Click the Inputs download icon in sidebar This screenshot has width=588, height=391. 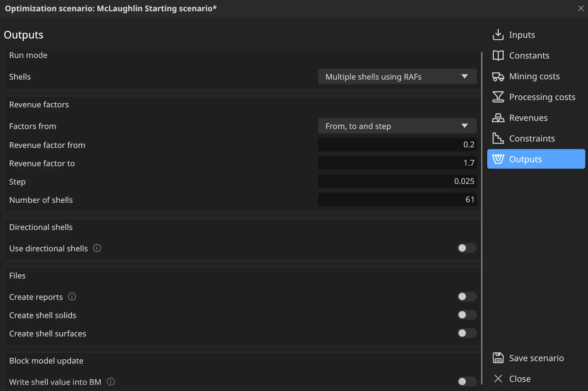pyautogui.click(x=498, y=35)
